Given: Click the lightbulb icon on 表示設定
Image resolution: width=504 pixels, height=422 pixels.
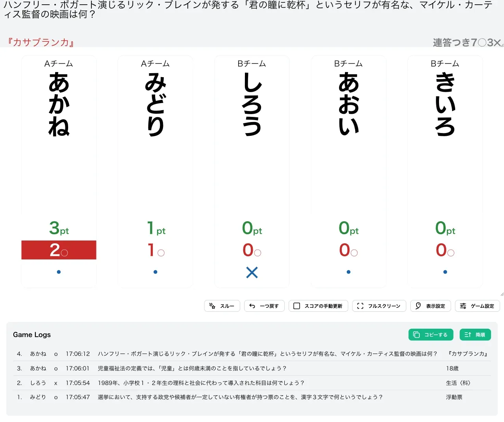Looking at the screenshot, I should 418,306.
